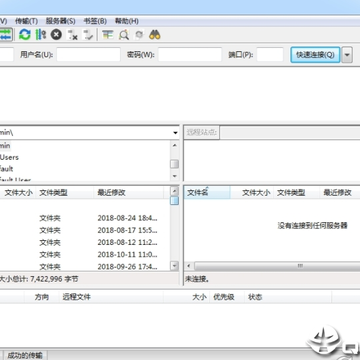This screenshot has height=360, width=360.
Task: Click the 7,422,996 字节 total size text
Action: [x=54, y=279]
